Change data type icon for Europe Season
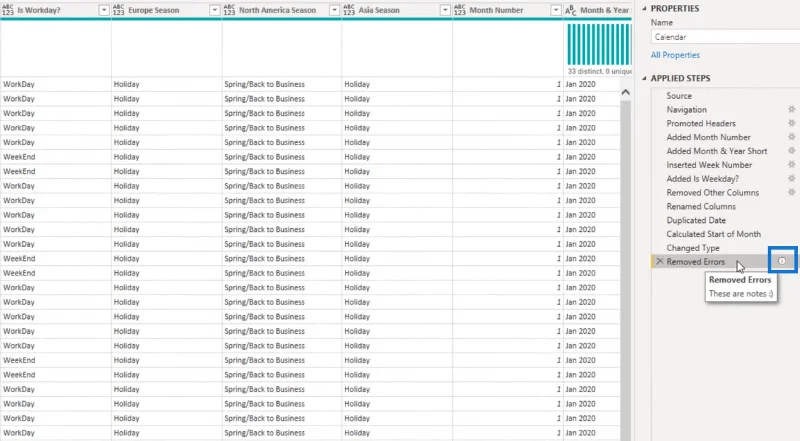The image size is (800, 441). (118, 10)
